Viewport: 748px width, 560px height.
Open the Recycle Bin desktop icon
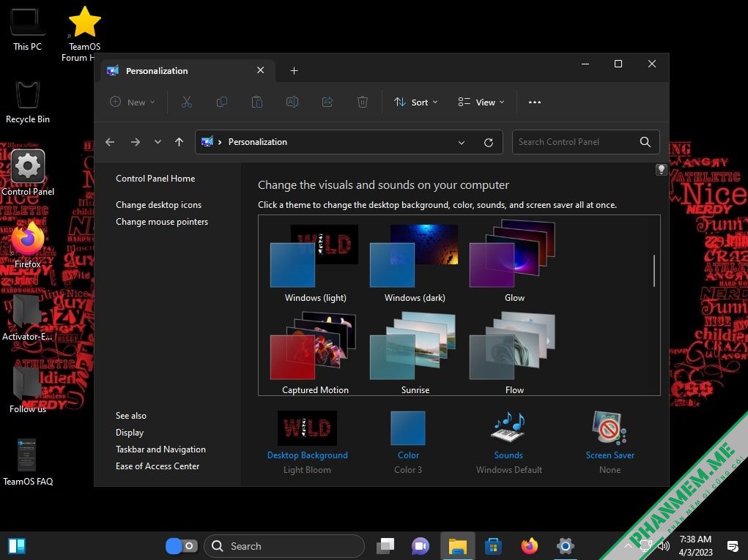click(x=28, y=102)
